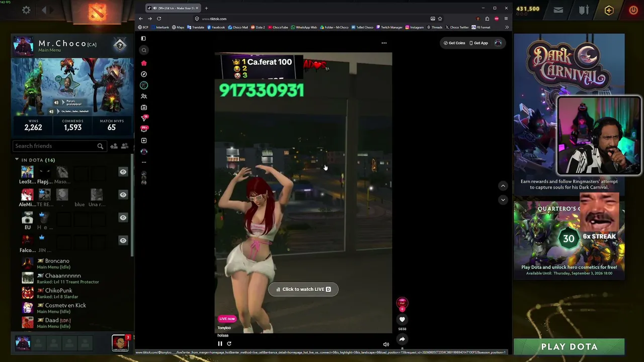644x362 pixels.
Task: Open Translate bookmark
Action: coord(196,27)
